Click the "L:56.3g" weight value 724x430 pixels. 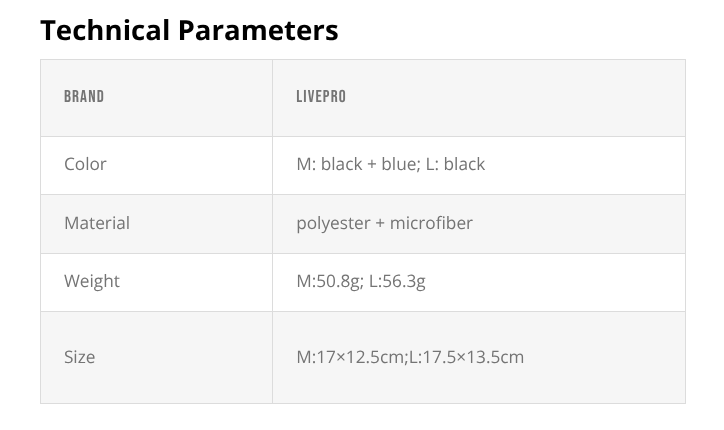click(x=398, y=281)
